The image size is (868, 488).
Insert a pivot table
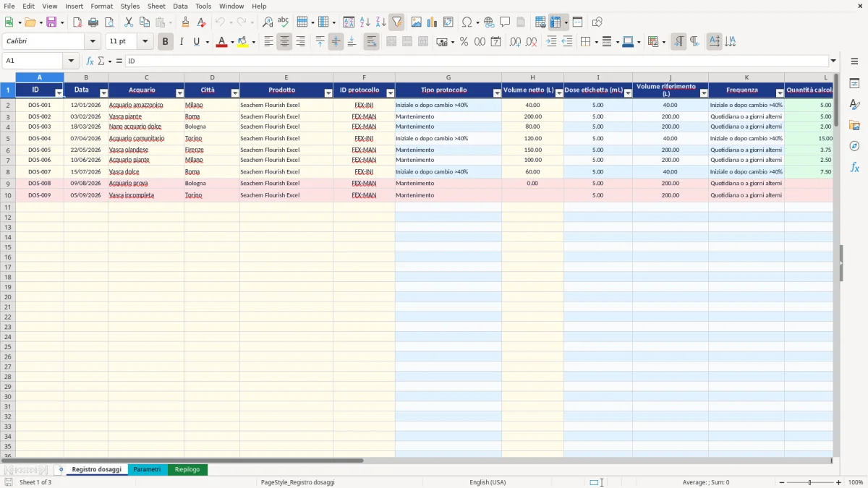pyautogui.click(x=448, y=22)
